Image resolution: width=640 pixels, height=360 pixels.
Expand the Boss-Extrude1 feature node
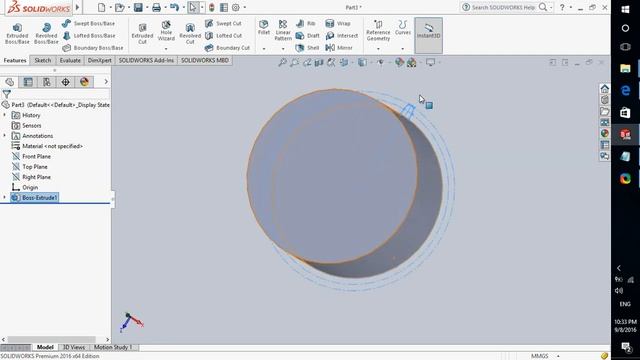point(5,198)
